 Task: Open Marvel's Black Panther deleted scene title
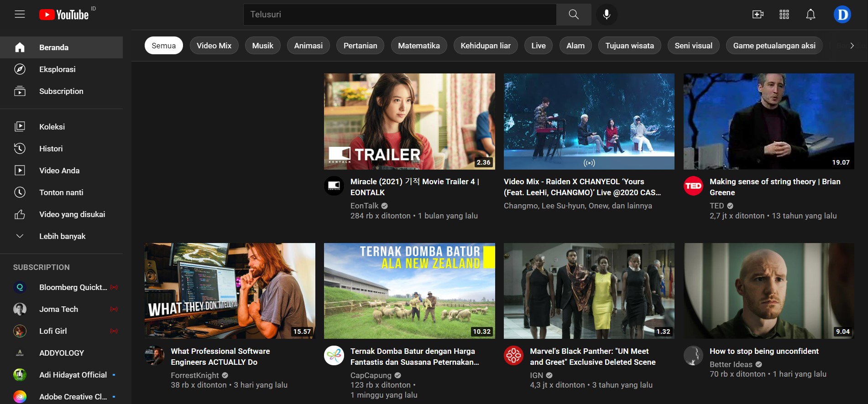click(x=593, y=357)
